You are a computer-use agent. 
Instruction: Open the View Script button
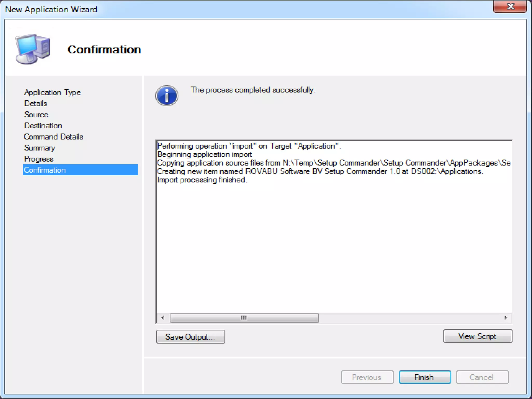click(477, 336)
